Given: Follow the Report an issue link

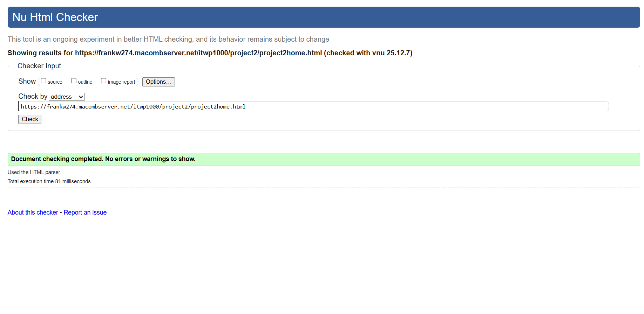Looking at the screenshot, I should click(85, 212).
